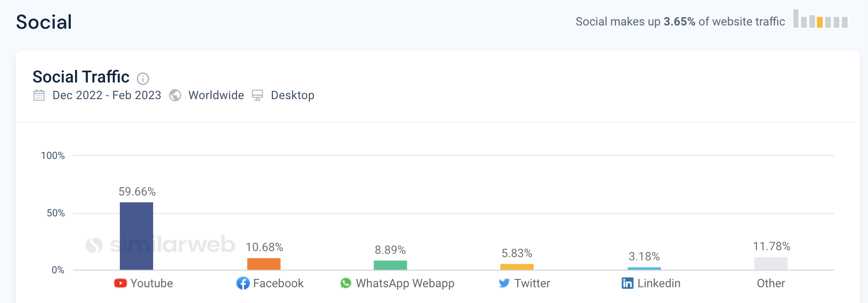
Task: Click the WhatsApp logo icon
Action: point(346,283)
